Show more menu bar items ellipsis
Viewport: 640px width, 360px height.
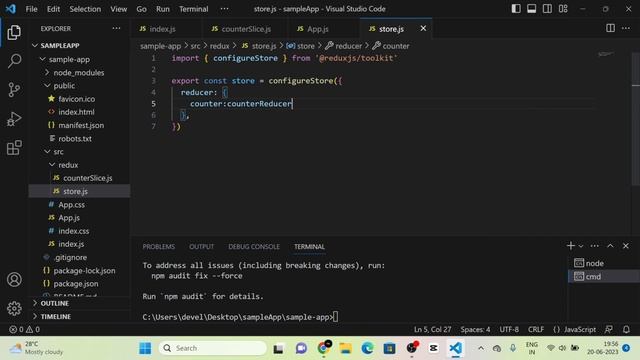pos(224,9)
